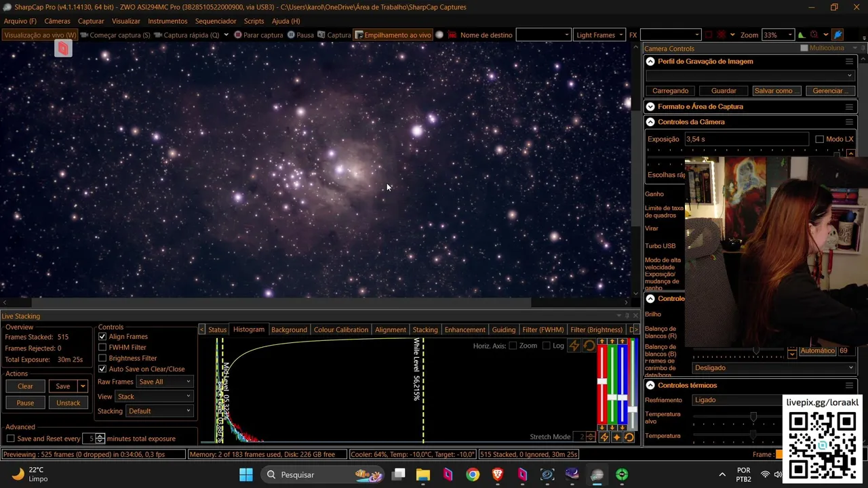This screenshot has width=868, height=488.
Task: Click the Pausa toolbar button
Action: pyautogui.click(x=300, y=35)
